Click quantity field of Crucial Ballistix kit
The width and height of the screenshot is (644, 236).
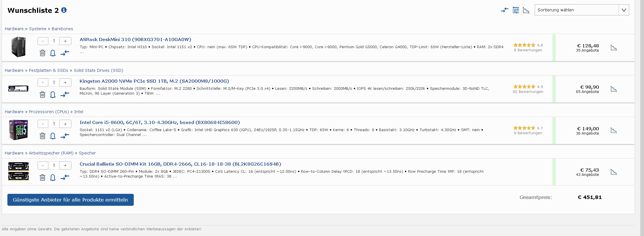point(54,165)
